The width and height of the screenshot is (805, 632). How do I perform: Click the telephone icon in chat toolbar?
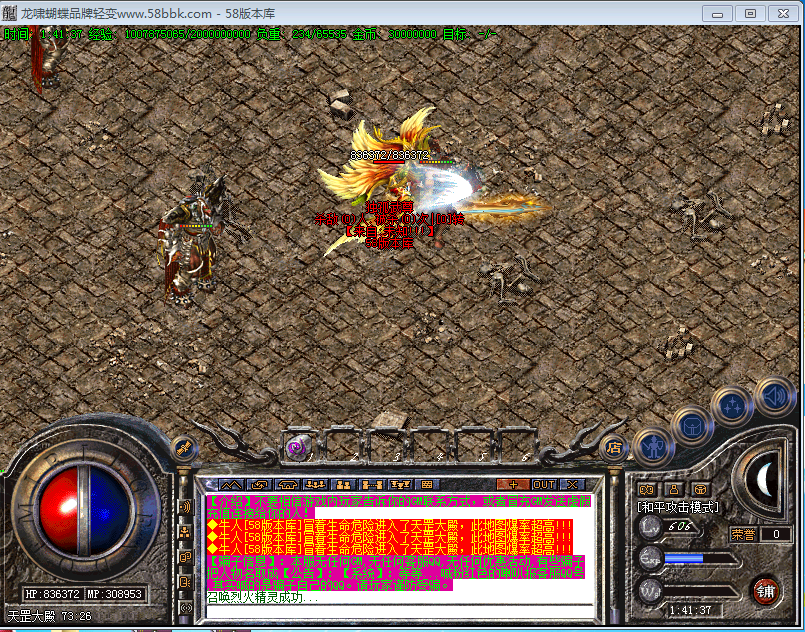pos(287,484)
